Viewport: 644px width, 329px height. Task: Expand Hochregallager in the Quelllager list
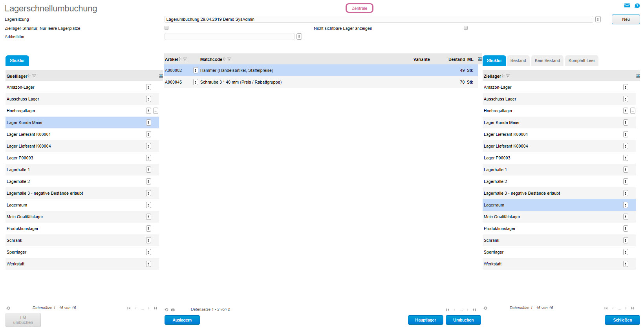click(156, 111)
